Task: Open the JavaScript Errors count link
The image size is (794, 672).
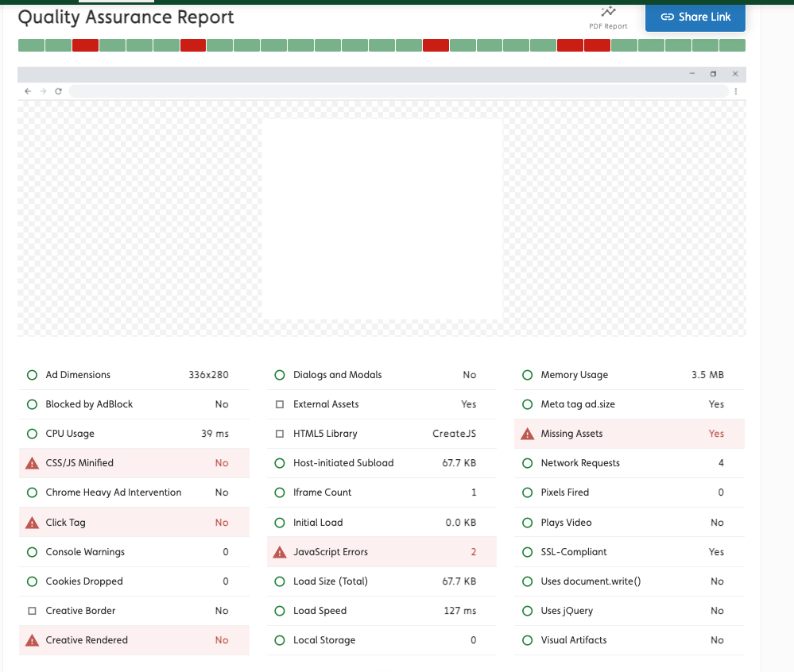Action: pyautogui.click(x=474, y=551)
